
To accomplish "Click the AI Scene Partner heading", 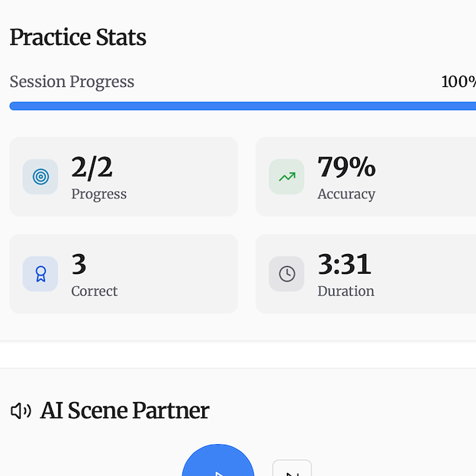I will 124,410.
